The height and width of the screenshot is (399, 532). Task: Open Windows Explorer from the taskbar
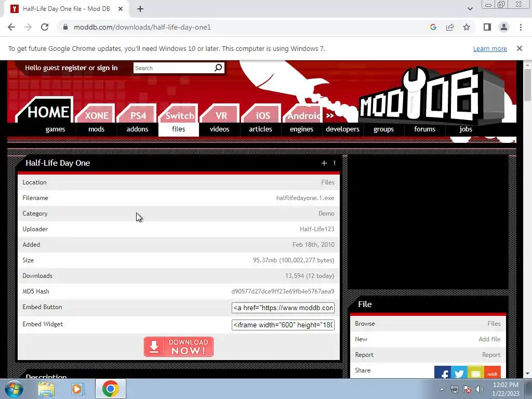[46, 389]
